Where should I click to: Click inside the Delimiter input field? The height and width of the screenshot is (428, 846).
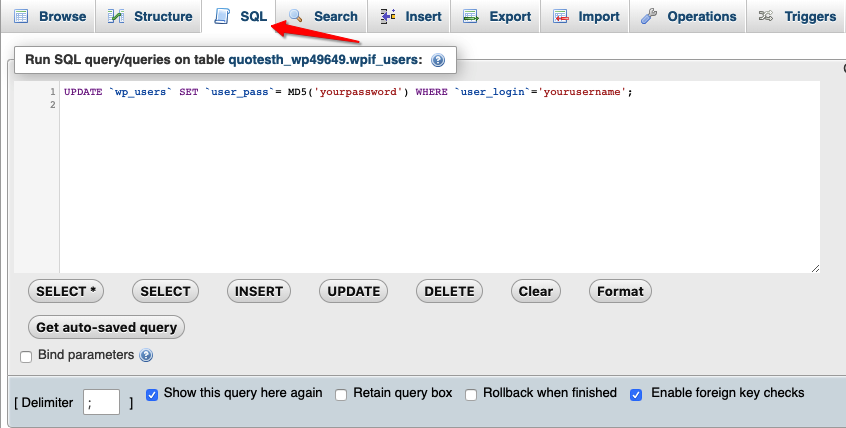pos(101,402)
